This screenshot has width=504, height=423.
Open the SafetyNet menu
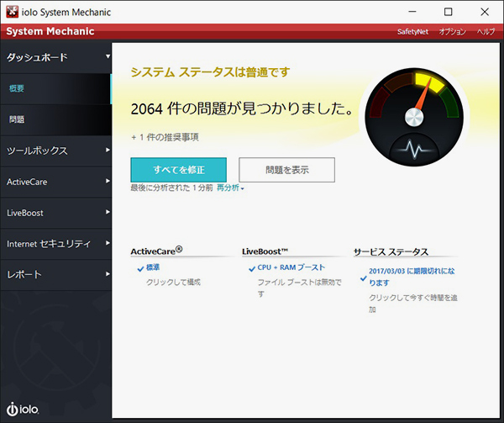tap(412, 31)
